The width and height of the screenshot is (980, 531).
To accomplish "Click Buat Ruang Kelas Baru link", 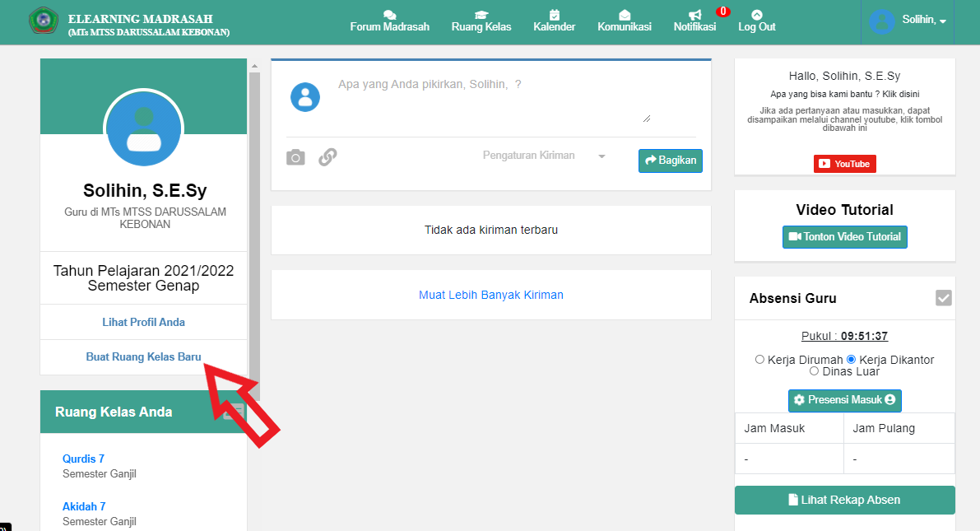I will [143, 357].
